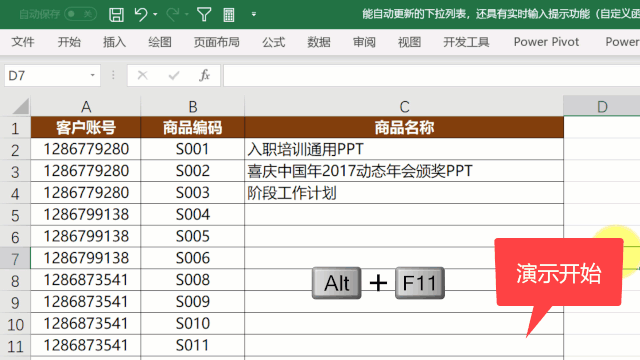640x360 pixels.
Task: Switch to the 开发工具 ribbon tab
Action: pyautogui.click(x=466, y=42)
